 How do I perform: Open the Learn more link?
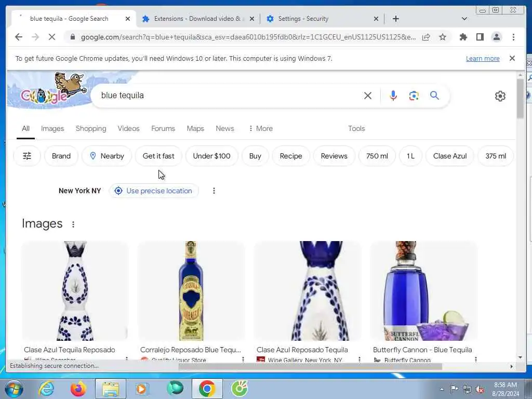tap(483, 58)
